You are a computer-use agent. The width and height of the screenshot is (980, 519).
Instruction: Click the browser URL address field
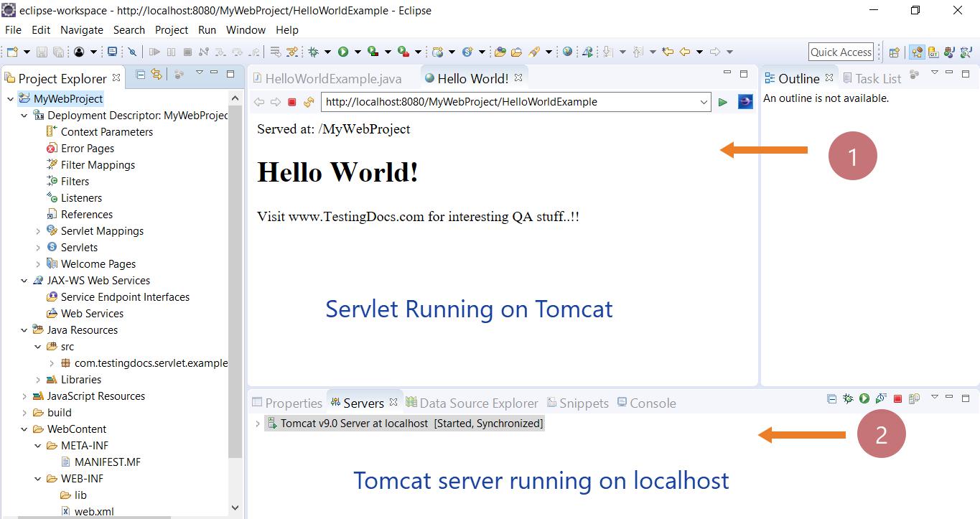pos(510,102)
